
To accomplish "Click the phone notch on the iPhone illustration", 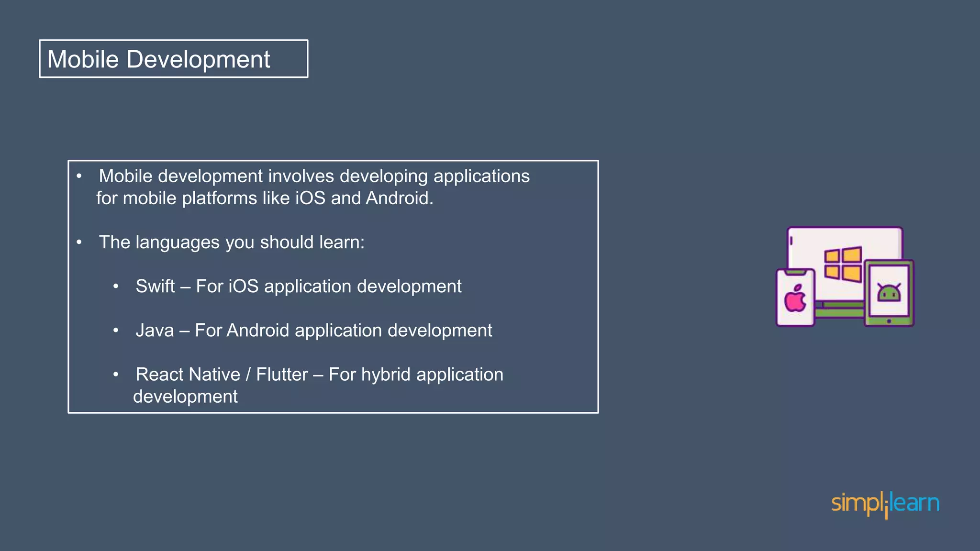I will (x=795, y=273).
